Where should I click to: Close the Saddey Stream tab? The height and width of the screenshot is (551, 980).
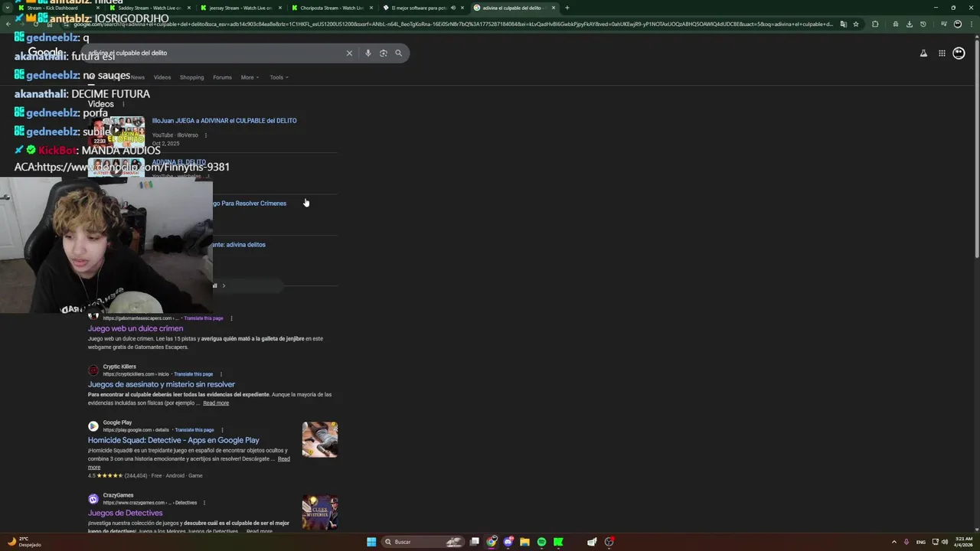click(189, 8)
